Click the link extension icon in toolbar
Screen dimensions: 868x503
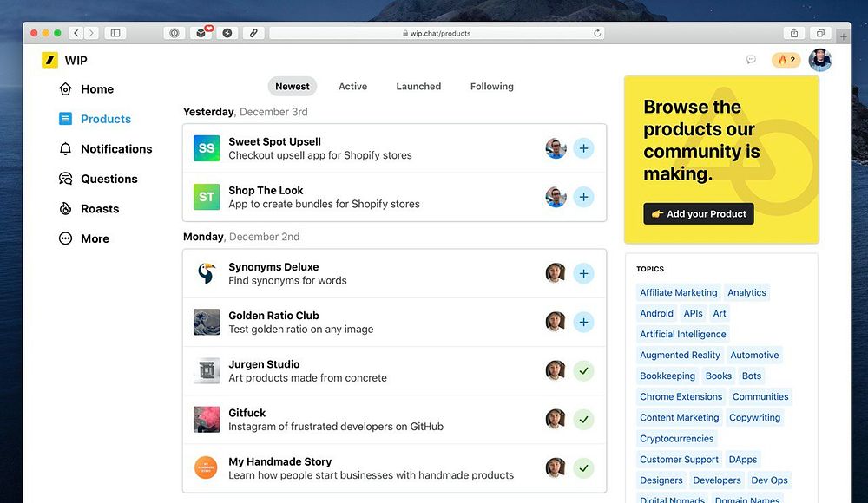pyautogui.click(x=253, y=33)
